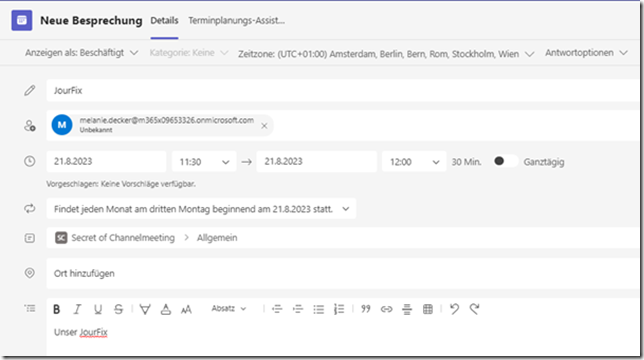
Task: Switch to the Details tab
Action: click(164, 21)
